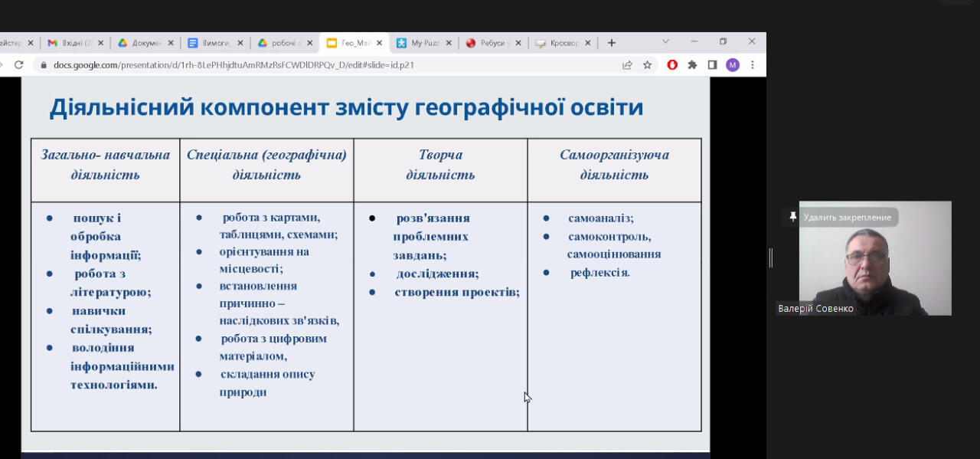Viewport: 980px width, 459px height.
Task: Click розв'язання проблемних завдань bullet
Action: tap(432, 237)
